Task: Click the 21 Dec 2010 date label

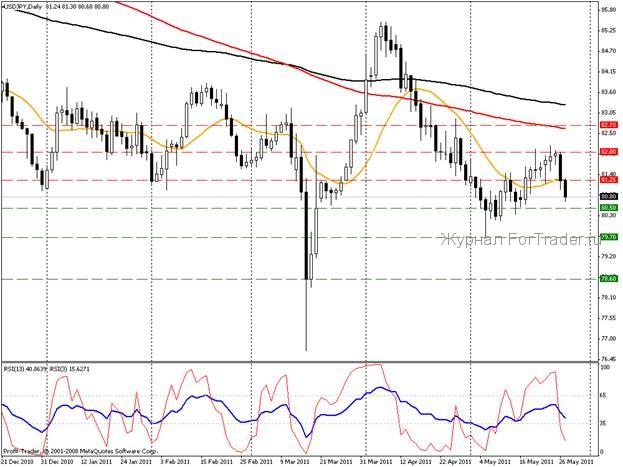Action: [x=18, y=462]
